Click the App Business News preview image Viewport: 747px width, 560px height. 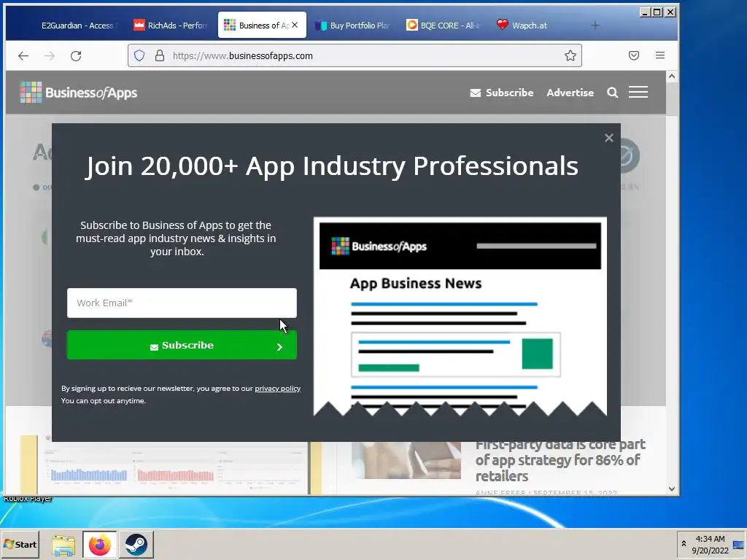tap(460, 316)
